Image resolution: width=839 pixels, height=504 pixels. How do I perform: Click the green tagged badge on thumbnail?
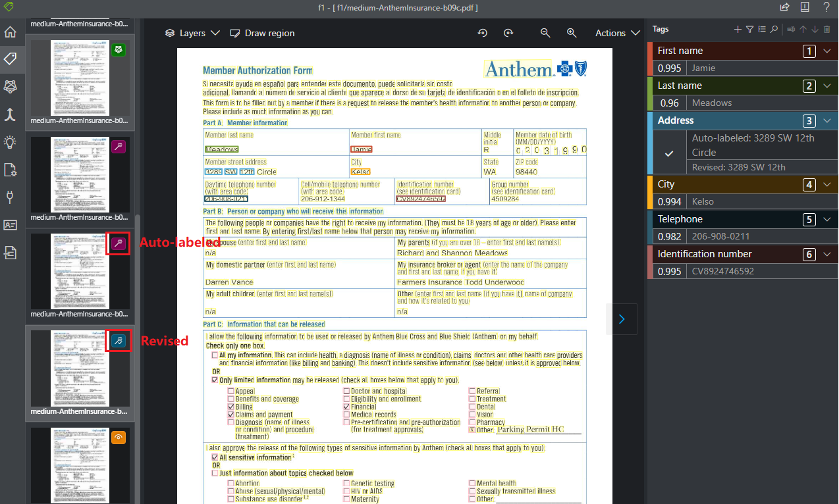coord(119,50)
